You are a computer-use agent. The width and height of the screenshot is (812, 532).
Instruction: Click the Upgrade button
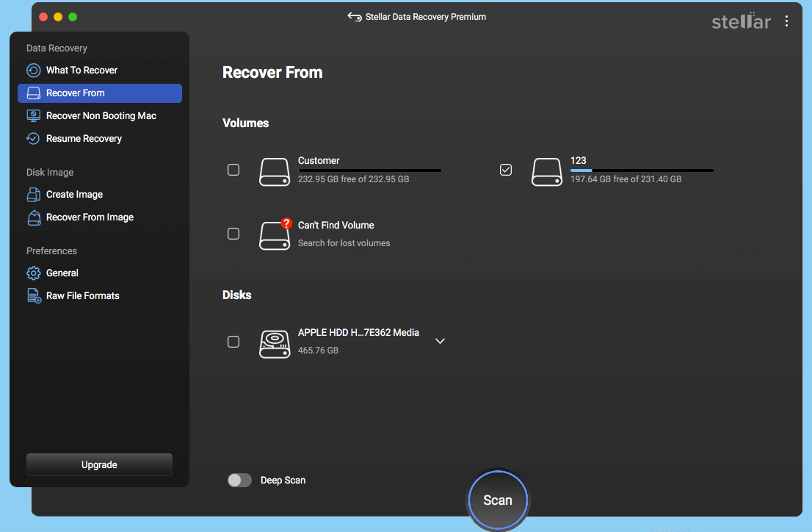tap(99, 464)
